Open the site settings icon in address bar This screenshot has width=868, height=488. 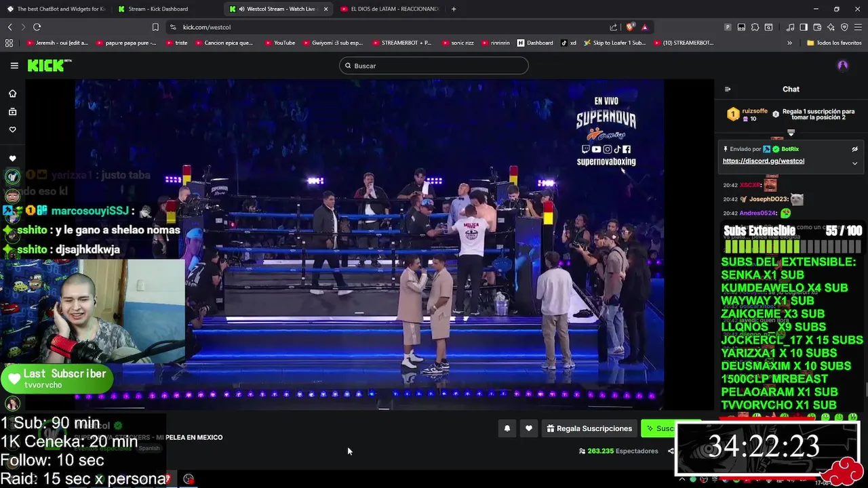pos(173,27)
